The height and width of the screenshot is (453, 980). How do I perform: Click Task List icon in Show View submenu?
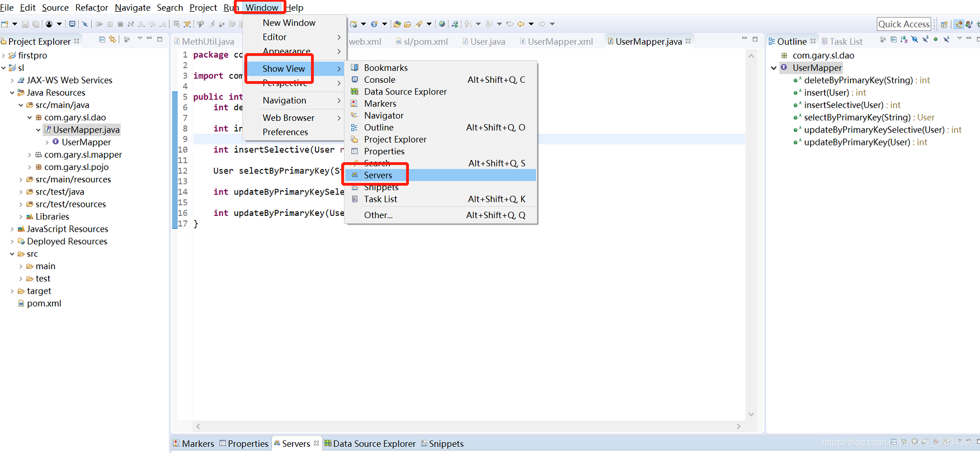coord(355,199)
